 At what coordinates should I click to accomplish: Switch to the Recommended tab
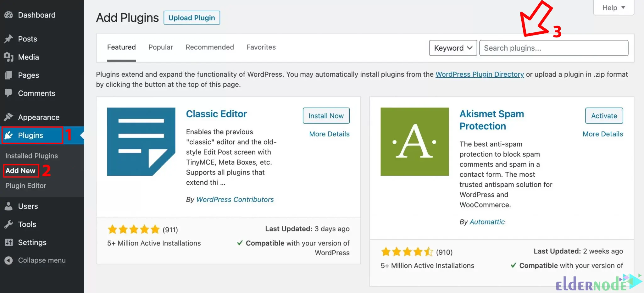point(210,47)
